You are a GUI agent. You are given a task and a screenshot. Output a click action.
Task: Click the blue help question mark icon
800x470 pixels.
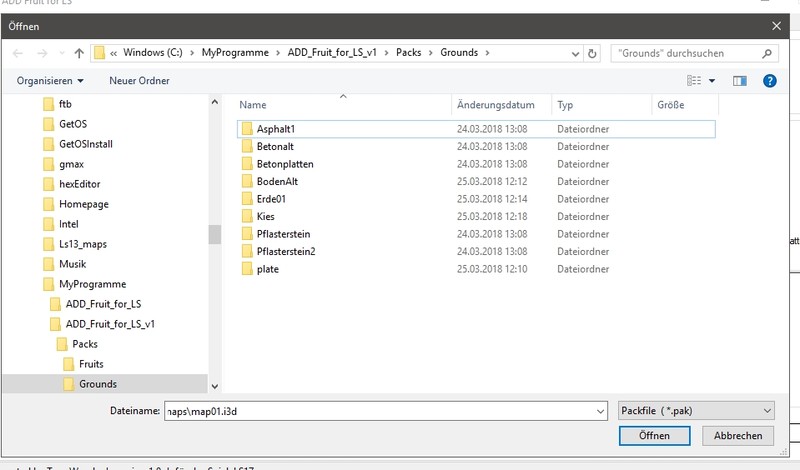coord(769,80)
